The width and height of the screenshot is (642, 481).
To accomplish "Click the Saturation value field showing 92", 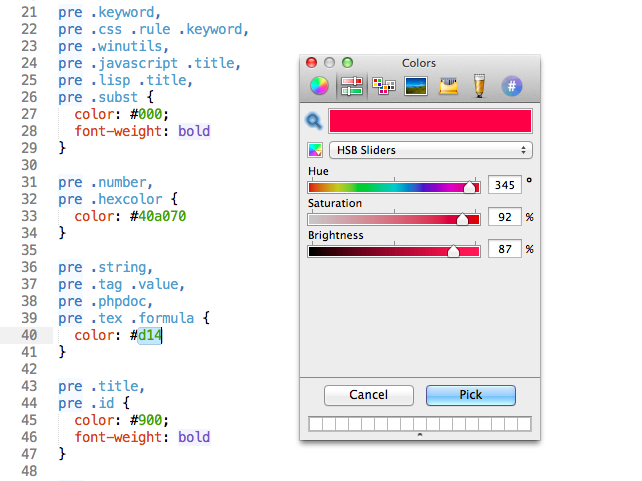I will [x=505, y=217].
